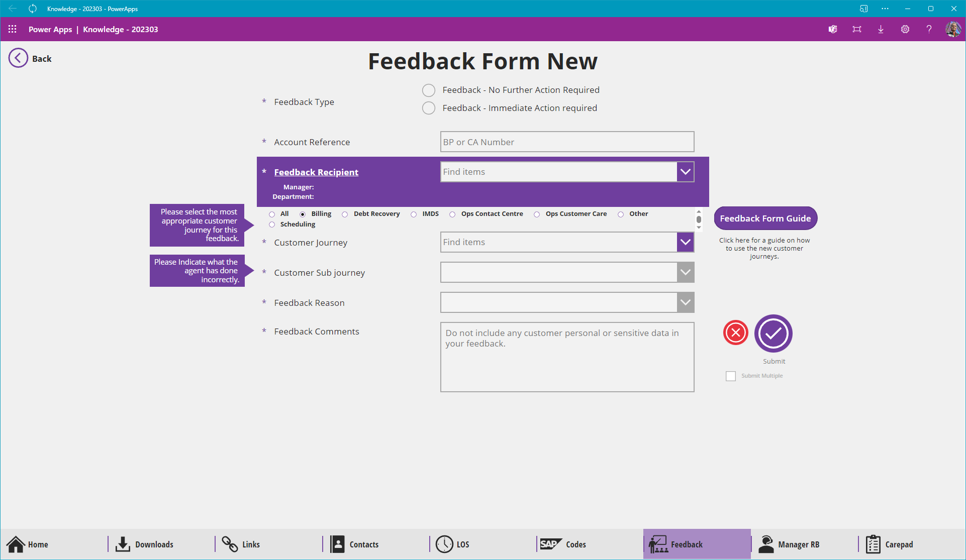Go to the Downloads tab
Viewport: 966px width, 560px height.
(145, 544)
